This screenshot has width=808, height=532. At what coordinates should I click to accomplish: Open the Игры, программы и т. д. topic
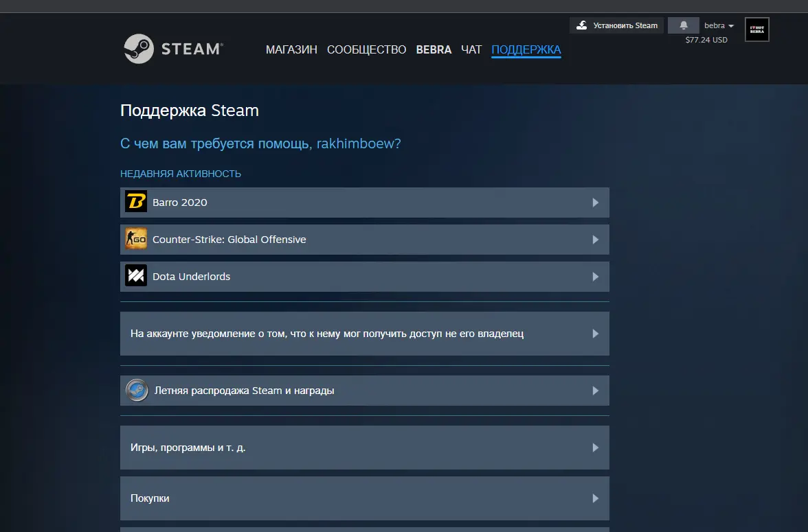click(x=364, y=447)
